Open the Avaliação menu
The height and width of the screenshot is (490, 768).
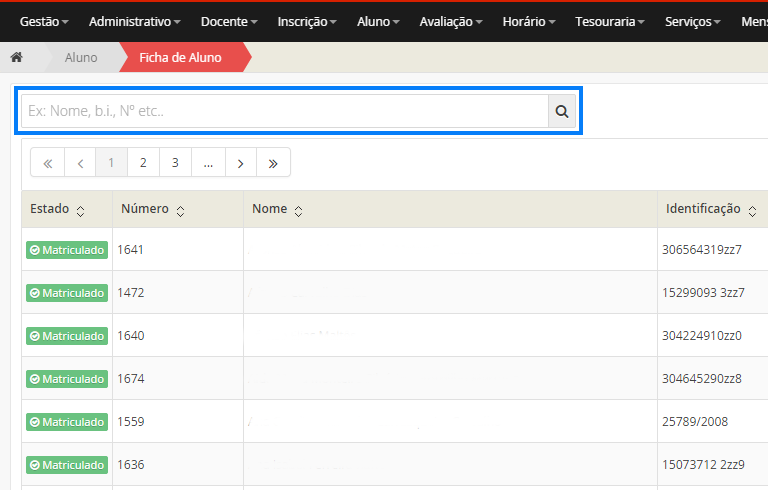pos(451,21)
